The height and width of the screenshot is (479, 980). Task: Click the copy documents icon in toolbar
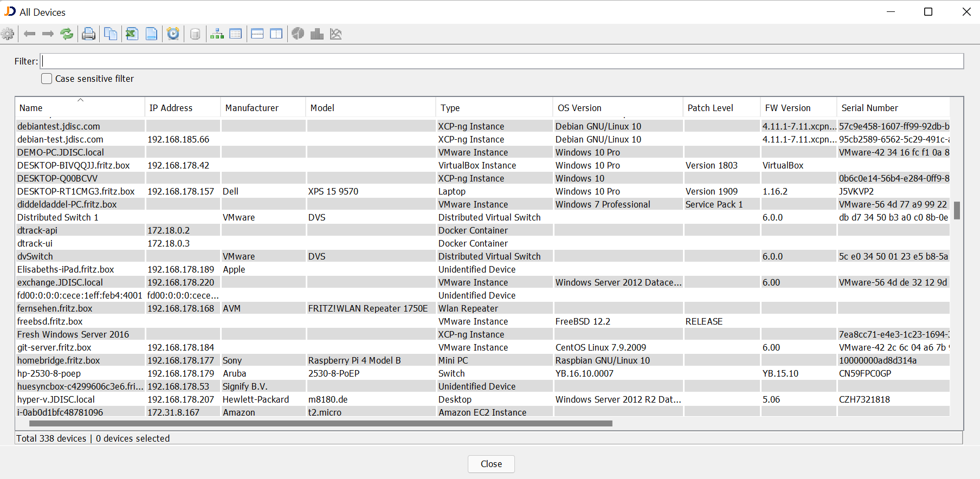[111, 34]
